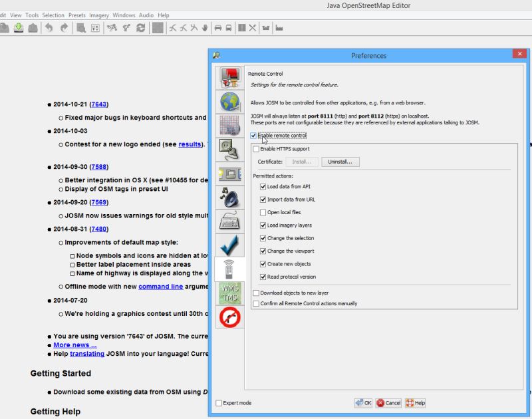Click the Undo arrow in toolbar
The height and width of the screenshot is (419, 532).
click(x=49, y=28)
